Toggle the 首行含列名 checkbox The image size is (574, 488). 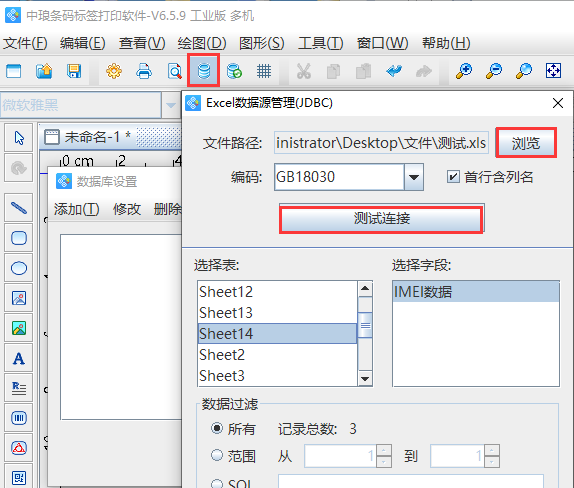tap(453, 177)
